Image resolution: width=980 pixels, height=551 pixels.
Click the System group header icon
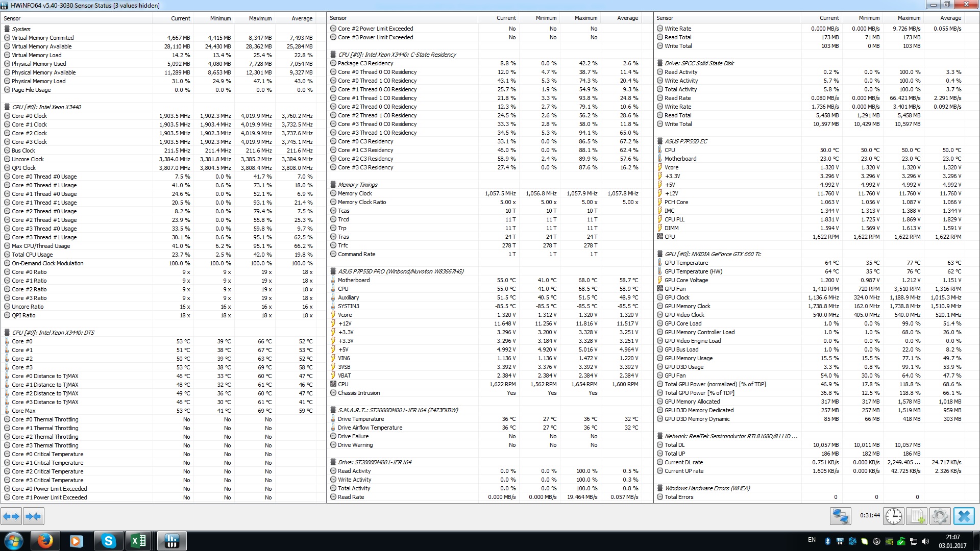coord(7,29)
